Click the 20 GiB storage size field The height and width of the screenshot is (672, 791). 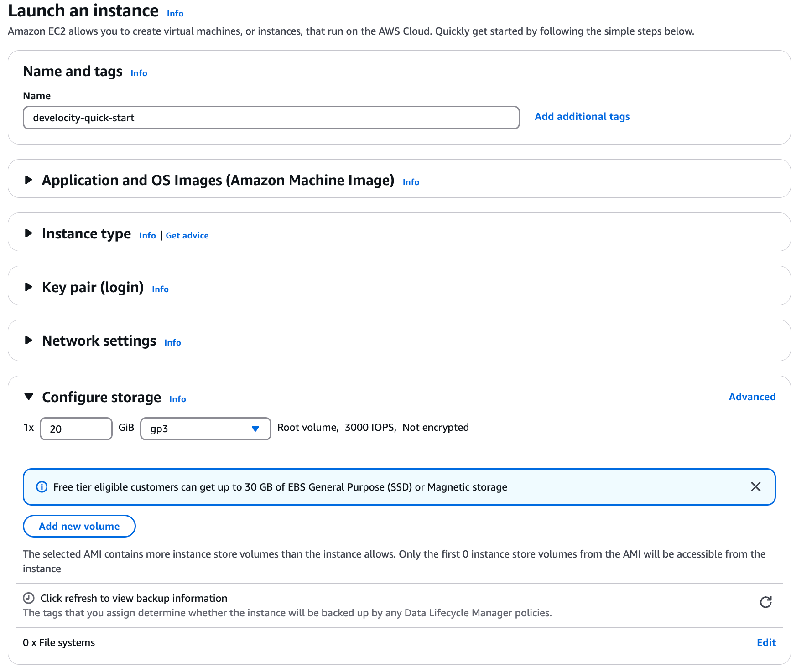[x=76, y=429]
